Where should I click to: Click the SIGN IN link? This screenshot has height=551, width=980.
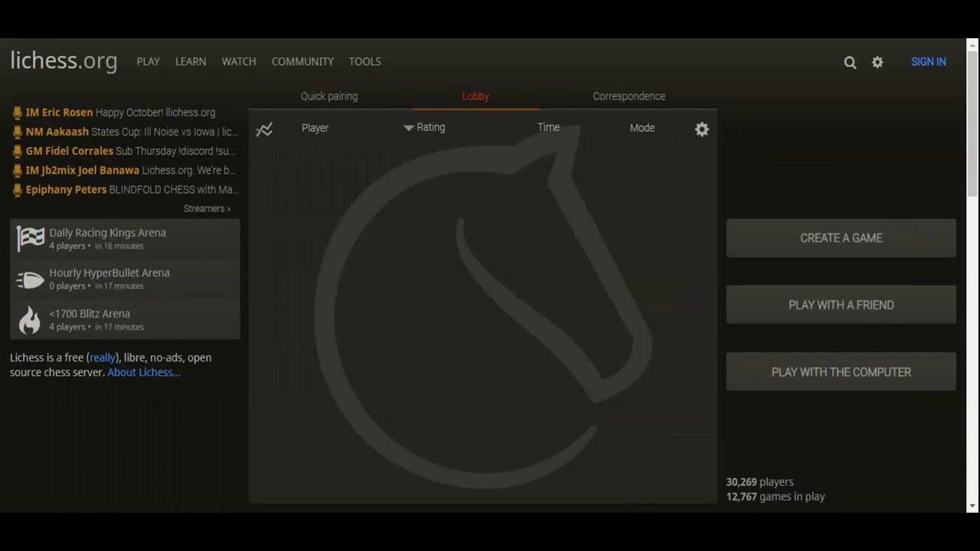coord(929,62)
